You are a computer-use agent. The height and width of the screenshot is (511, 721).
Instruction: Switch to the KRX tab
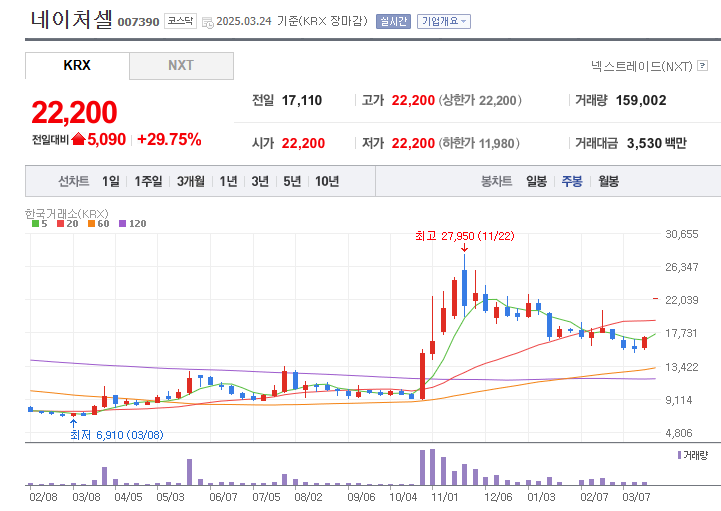[x=77, y=66]
